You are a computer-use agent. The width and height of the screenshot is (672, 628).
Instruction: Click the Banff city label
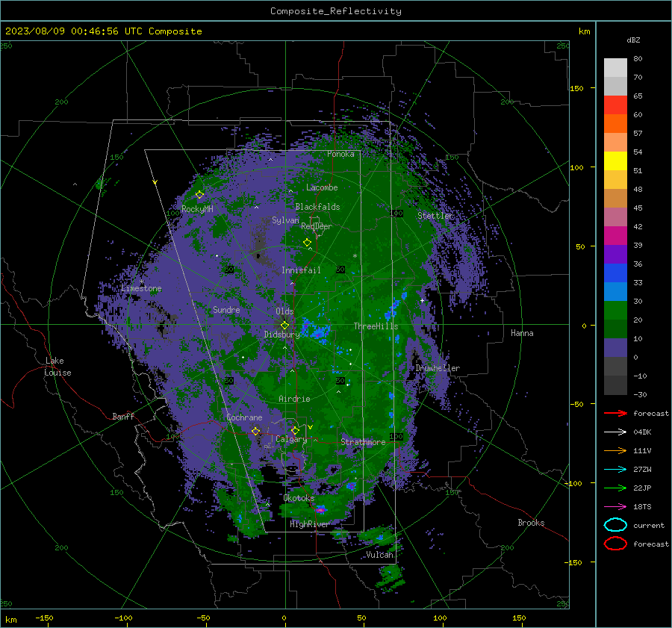click(123, 416)
